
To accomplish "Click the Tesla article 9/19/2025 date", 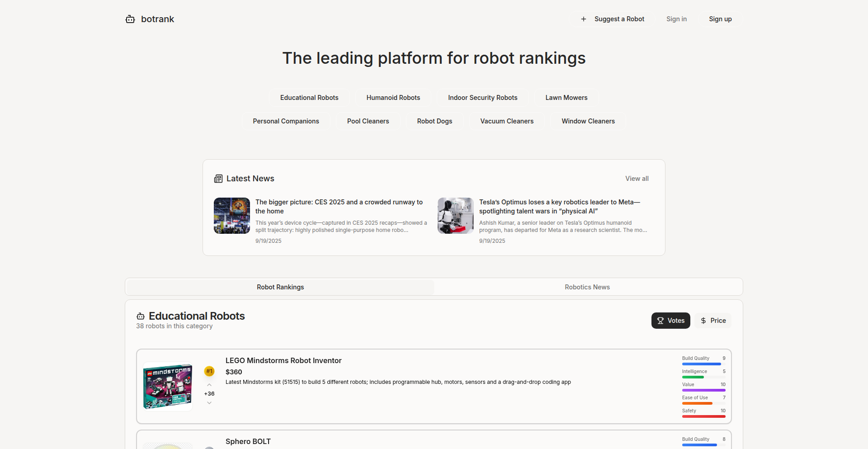I will [492, 241].
